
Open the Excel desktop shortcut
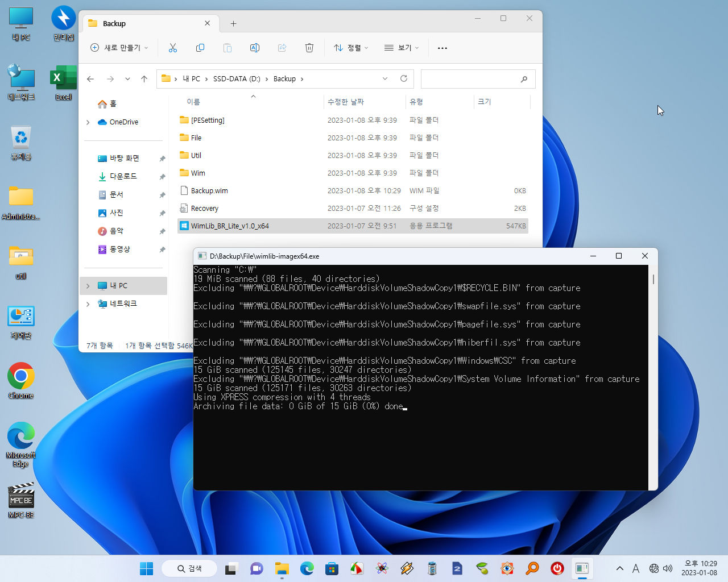[64, 83]
